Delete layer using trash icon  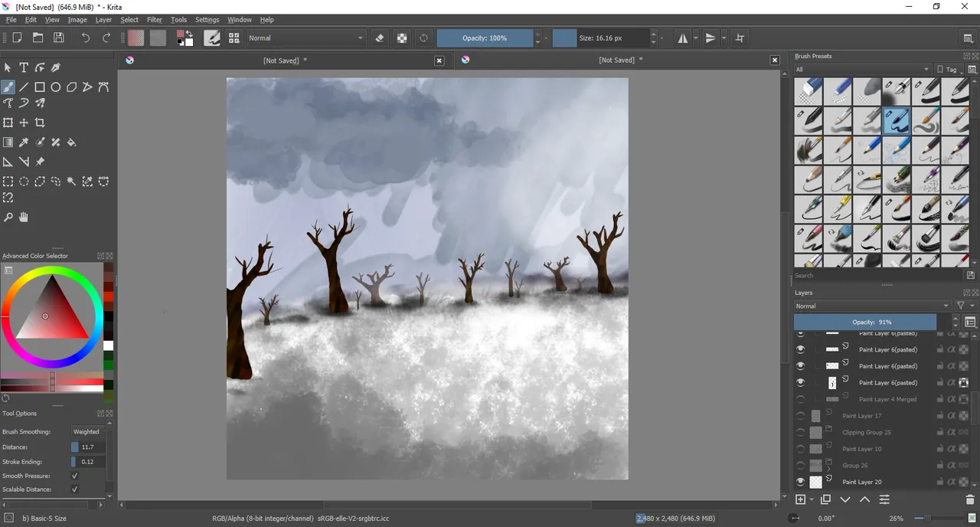pos(971,499)
